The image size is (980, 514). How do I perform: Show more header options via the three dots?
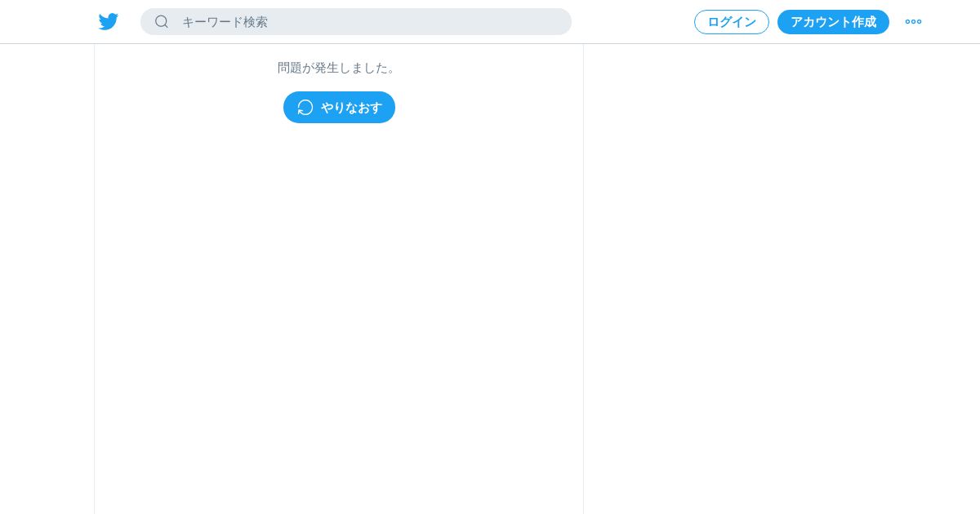(913, 22)
